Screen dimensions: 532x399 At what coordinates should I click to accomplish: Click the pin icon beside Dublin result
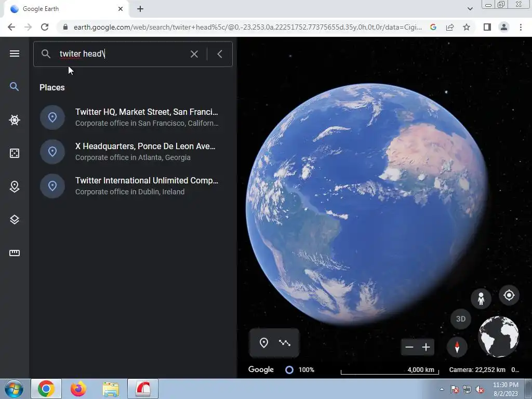tap(52, 186)
